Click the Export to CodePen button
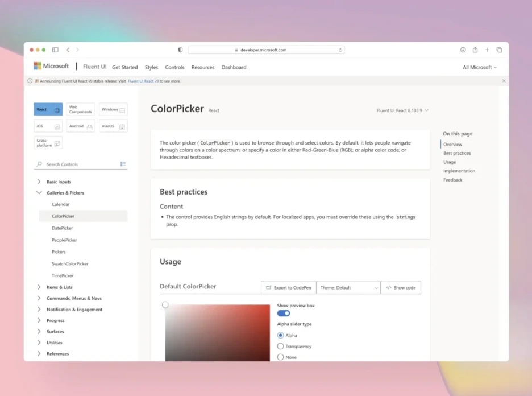The image size is (532, 396). point(288,287)
